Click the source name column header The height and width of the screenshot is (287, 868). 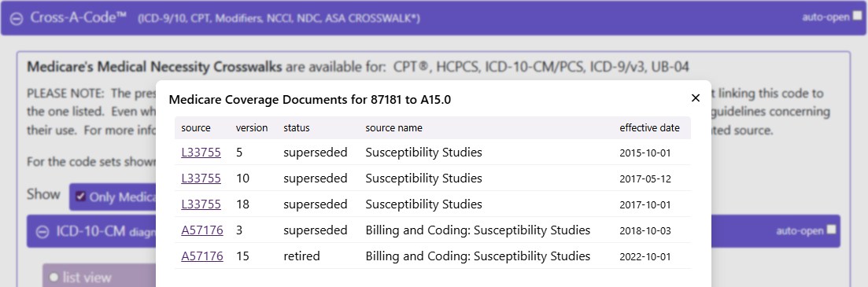pyautogui.click(x=393, y=127)
